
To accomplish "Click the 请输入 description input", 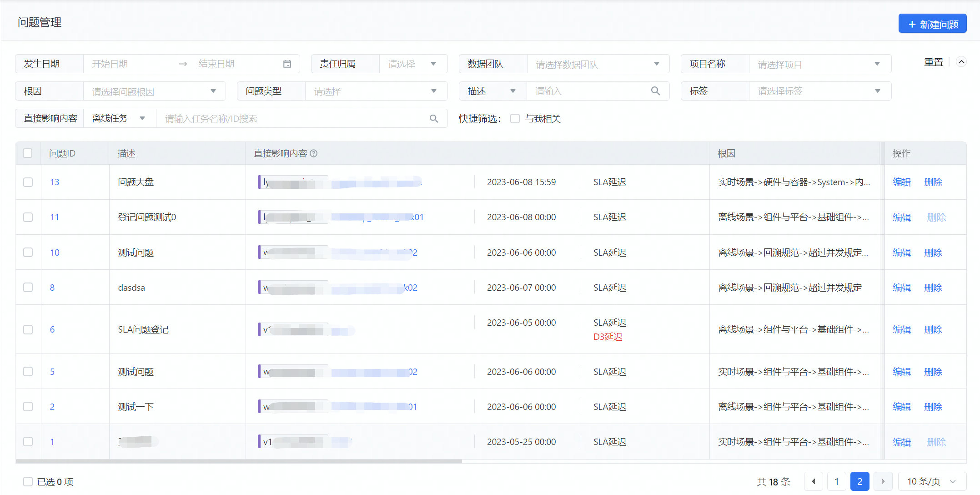I will tap(589, 91).
